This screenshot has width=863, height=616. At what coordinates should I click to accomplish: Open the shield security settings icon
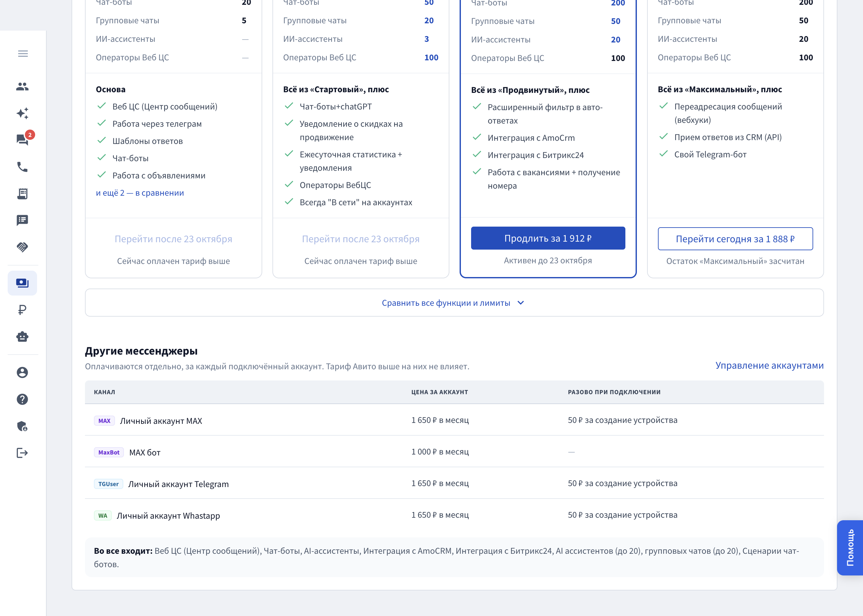pyautogui.click(x=22, y=426)
